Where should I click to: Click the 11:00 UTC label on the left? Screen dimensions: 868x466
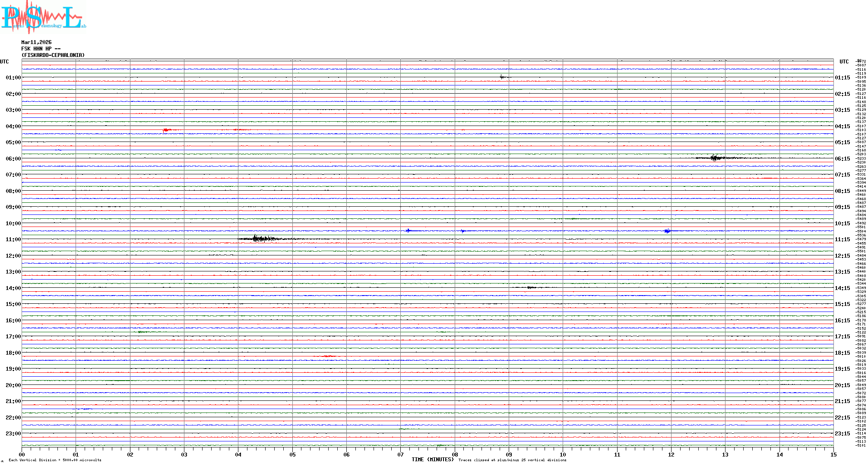tap(13, 239)
